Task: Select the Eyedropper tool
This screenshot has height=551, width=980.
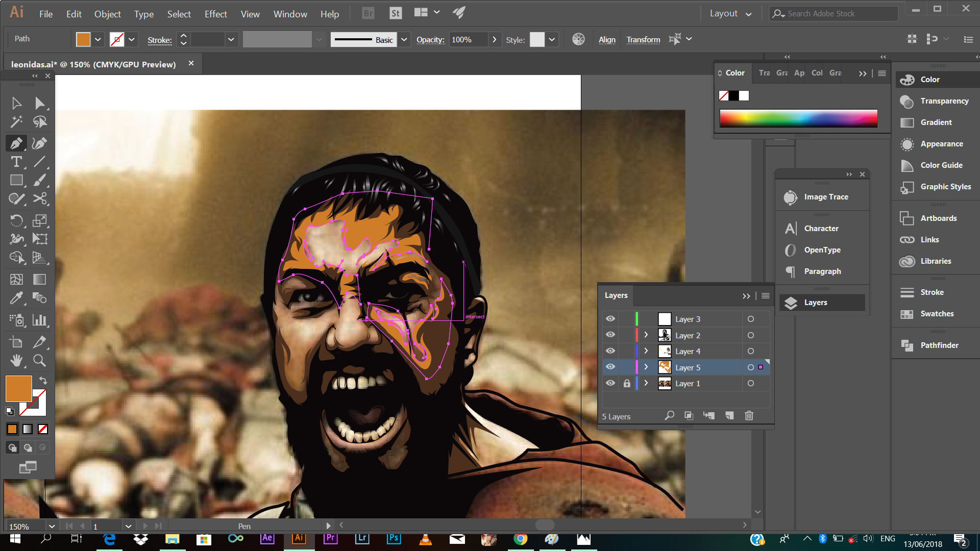Action: pyautogui.click(x=16, y=298)
